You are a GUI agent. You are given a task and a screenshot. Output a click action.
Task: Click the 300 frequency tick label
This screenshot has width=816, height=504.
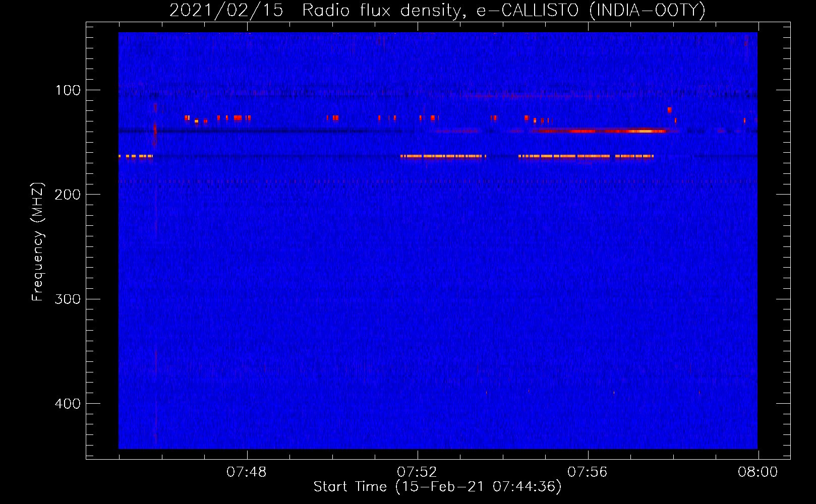(x=68, y=299)
